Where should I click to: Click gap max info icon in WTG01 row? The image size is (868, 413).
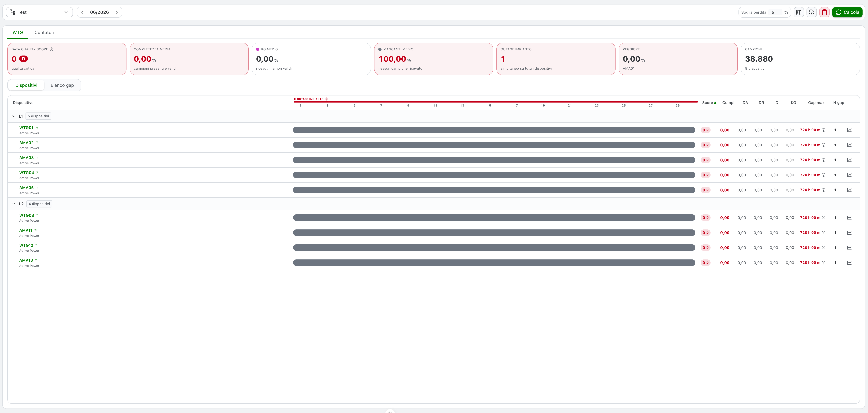click(x=824, y=130)
